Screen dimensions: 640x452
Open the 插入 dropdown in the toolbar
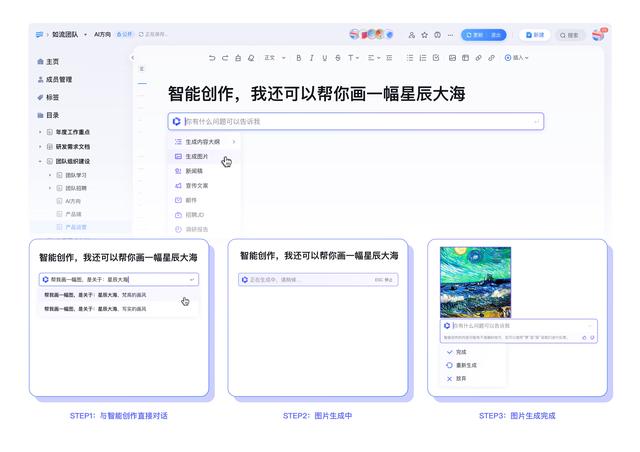(x=516, y=58)
